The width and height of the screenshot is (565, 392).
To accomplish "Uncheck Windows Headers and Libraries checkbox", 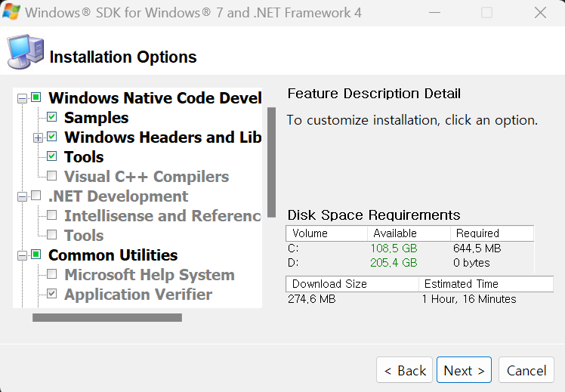I will [x=52, y=137].
